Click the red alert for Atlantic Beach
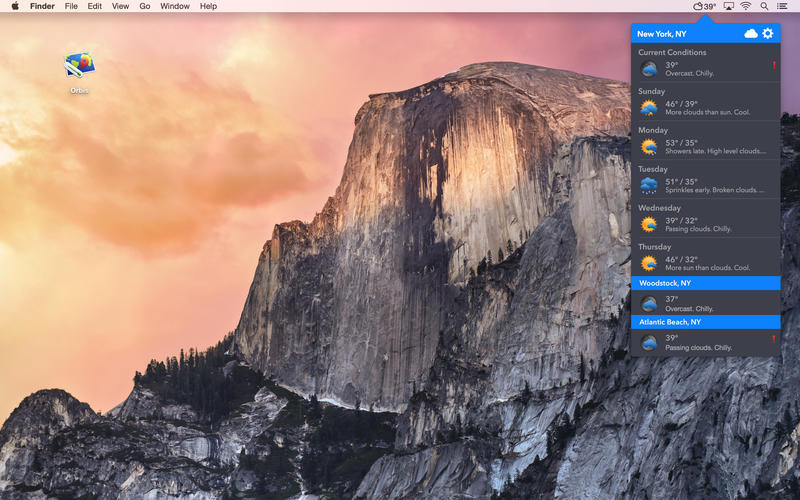The image size is (800, 500). [774, 340]
